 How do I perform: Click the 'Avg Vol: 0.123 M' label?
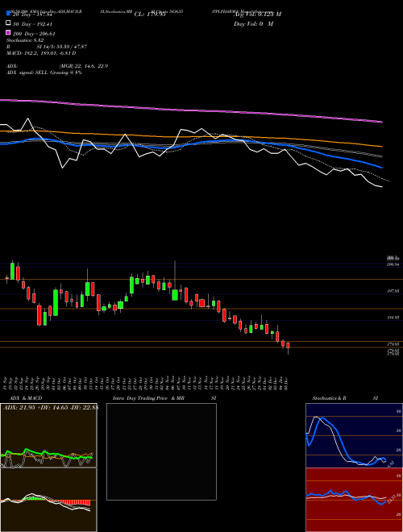pos(257,15)
